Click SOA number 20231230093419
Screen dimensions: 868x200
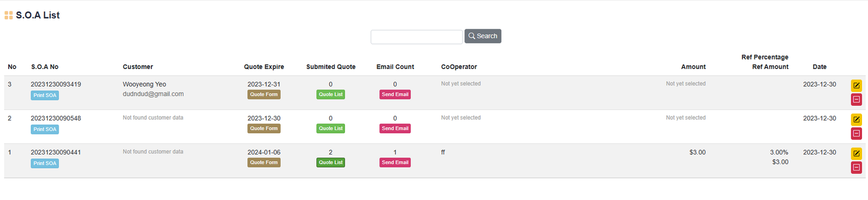pos(56,84)
